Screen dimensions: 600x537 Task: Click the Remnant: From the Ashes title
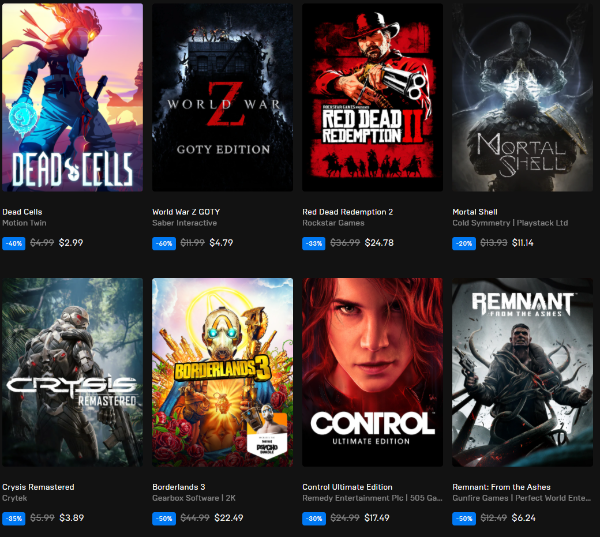(501, 487)
